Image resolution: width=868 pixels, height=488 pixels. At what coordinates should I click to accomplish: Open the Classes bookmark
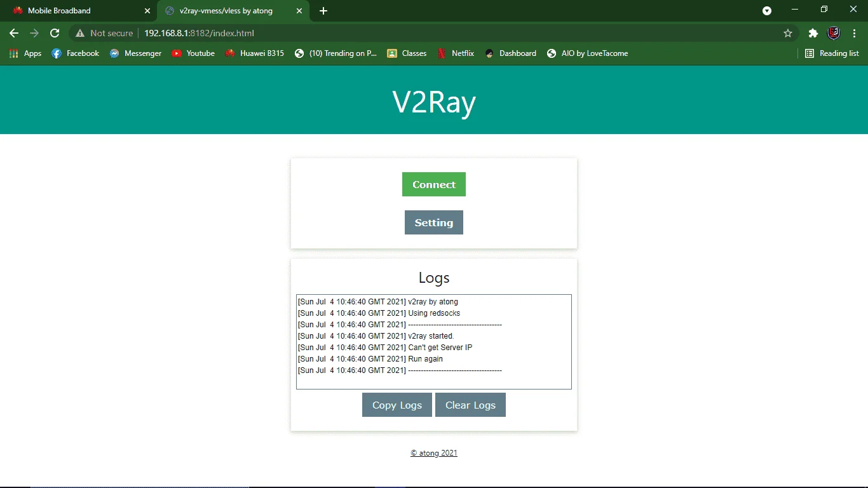coord(407,53)
